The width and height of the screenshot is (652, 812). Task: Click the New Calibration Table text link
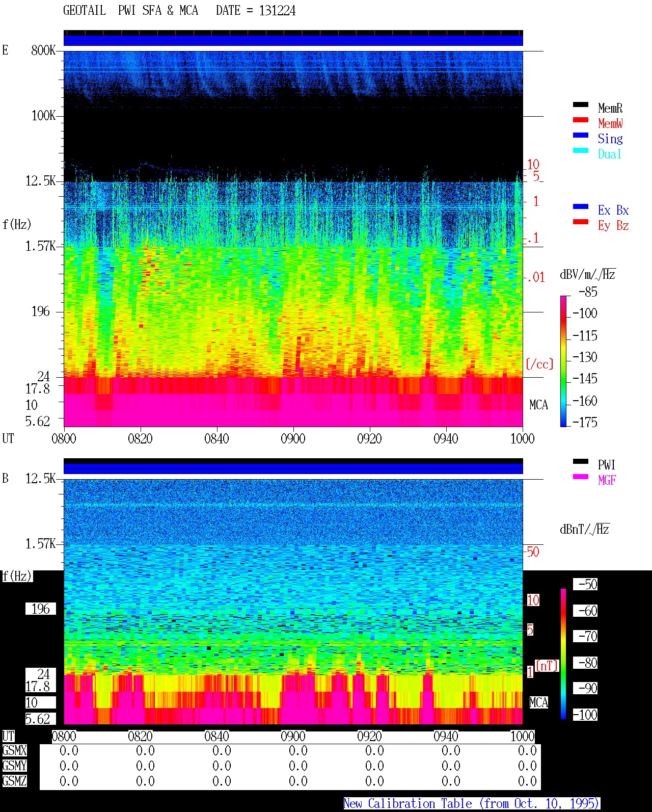pyautogui.click(x=471, y=804)
